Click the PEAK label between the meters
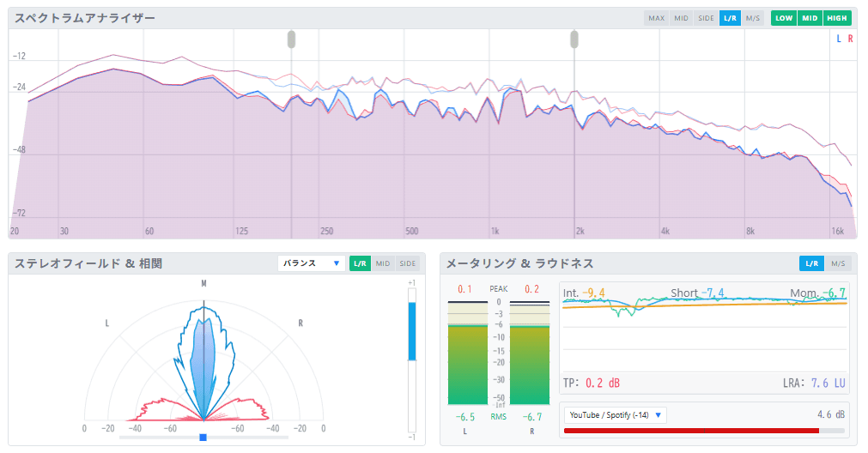The image size is (868, 453). coord(499,289)
